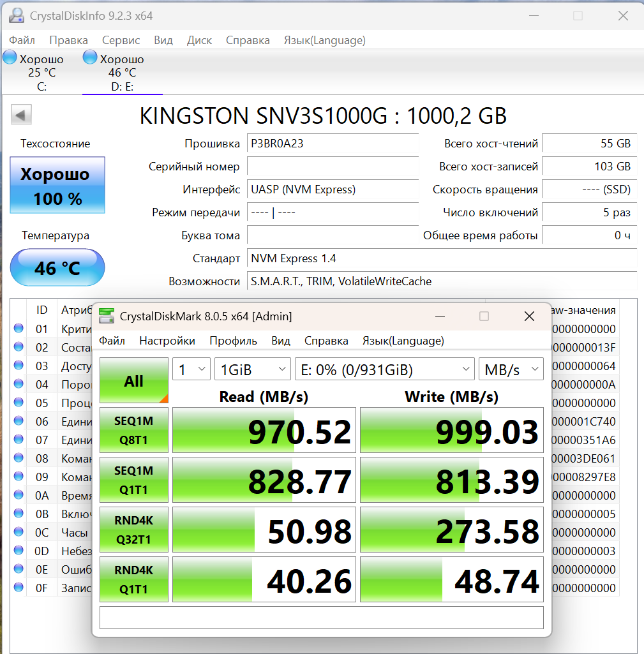This screenshot has width=644, height=654.
Task: Click status dot for attribute 08
Action: [19, 457]
